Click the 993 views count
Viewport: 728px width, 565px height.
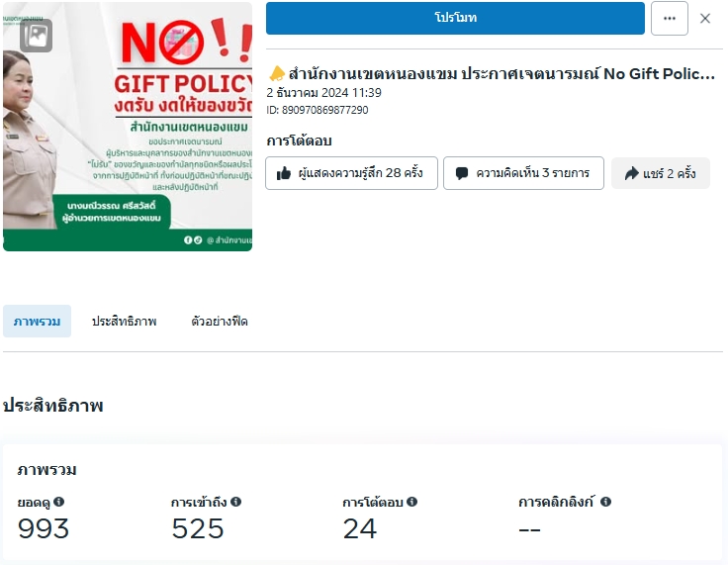point(44,529)
